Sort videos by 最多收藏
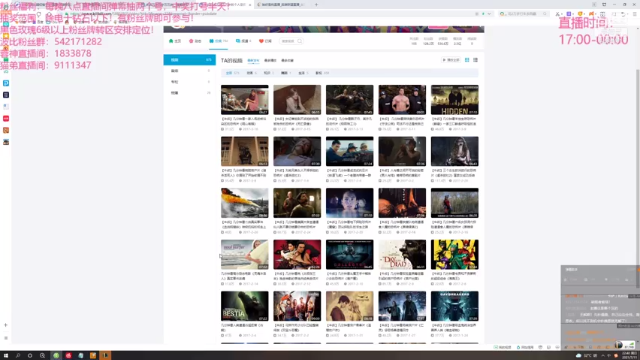Image resolution: width=640 pixels, height=360 pixels. (287, 60)
